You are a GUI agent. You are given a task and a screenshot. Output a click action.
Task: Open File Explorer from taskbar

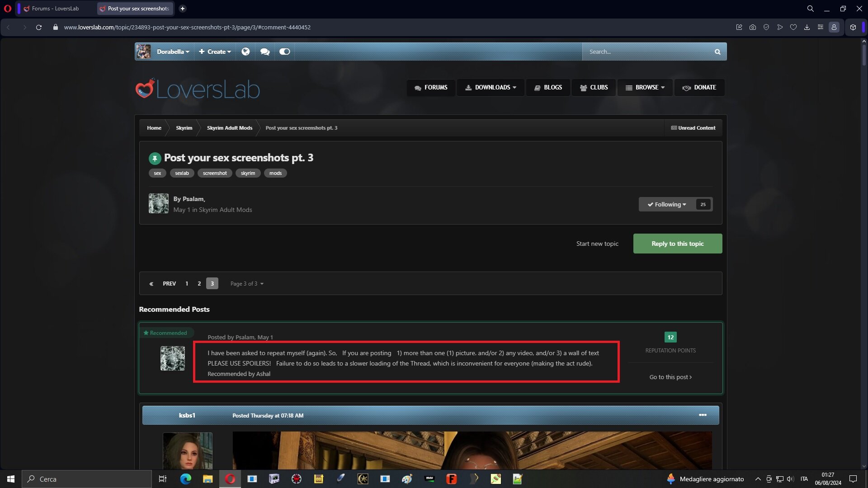pyautogui.click(x=208, y=479)
